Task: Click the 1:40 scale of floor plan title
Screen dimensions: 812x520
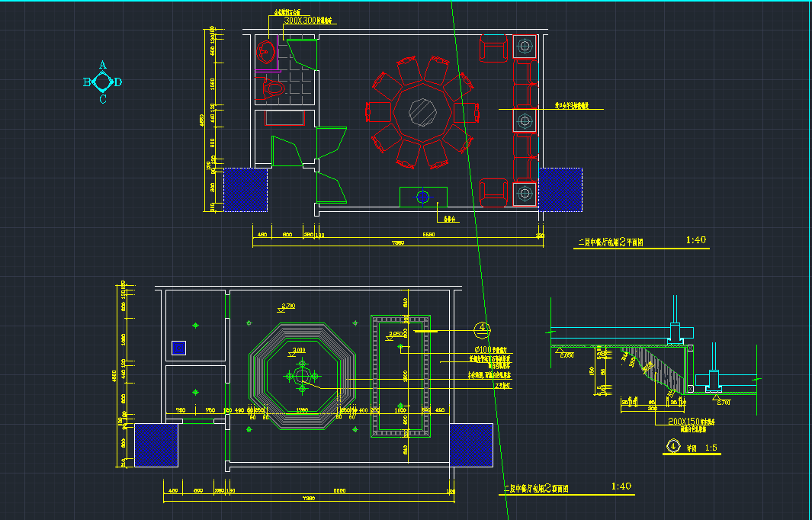Action: tap(696, 240)
